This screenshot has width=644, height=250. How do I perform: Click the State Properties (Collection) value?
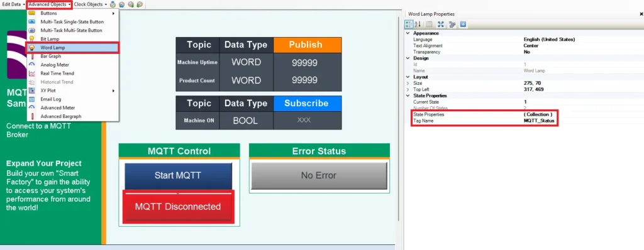pyautogui.click(x=538, y=114)
